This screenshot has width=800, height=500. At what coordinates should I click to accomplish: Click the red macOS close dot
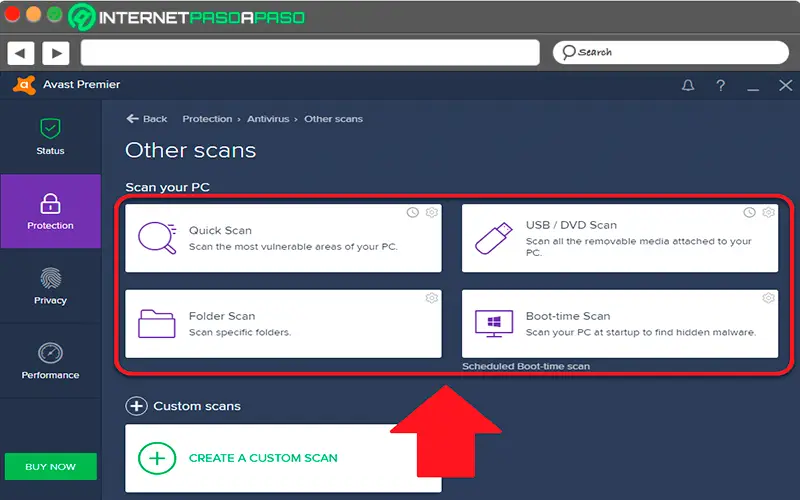12,14
